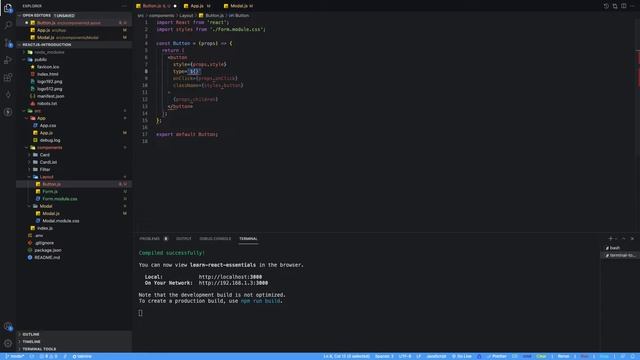Open the Explorer view in the activity bar
This screenshot has width=640, height=360.
click(x=8, y=8)
